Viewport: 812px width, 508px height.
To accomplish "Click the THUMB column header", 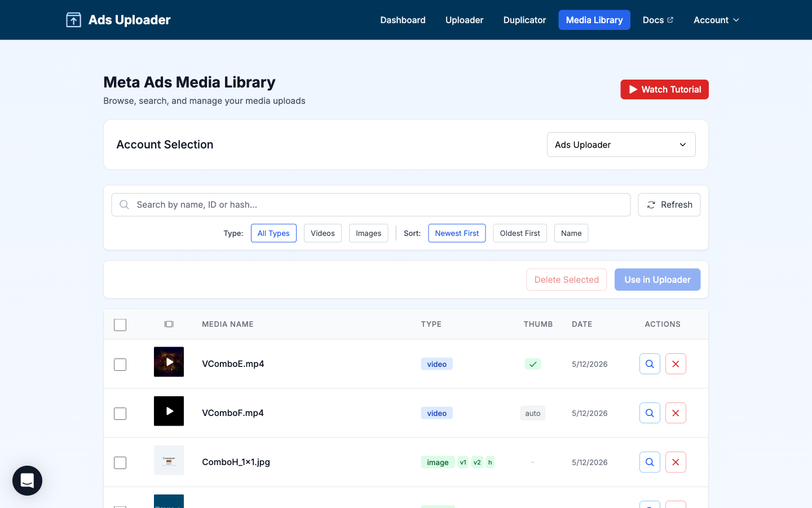I will [x=538, y=324].
